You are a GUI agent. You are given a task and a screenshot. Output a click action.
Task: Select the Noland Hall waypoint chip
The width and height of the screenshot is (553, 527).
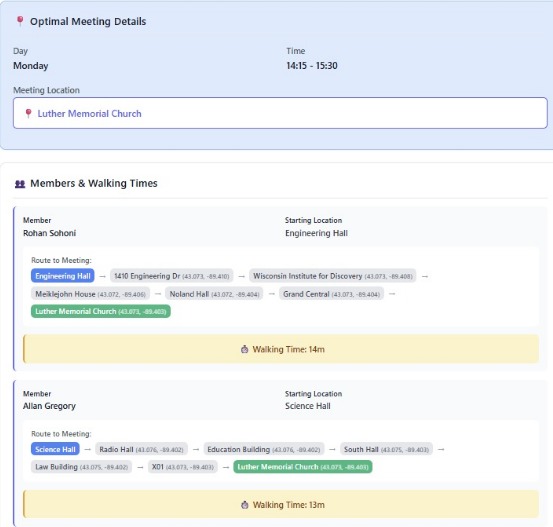pos(214,294)
